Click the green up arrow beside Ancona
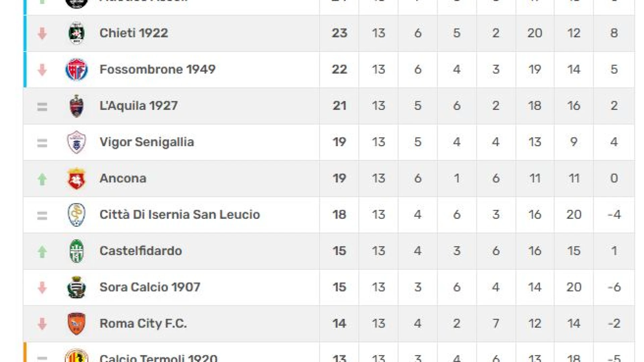 click(42, 179)
